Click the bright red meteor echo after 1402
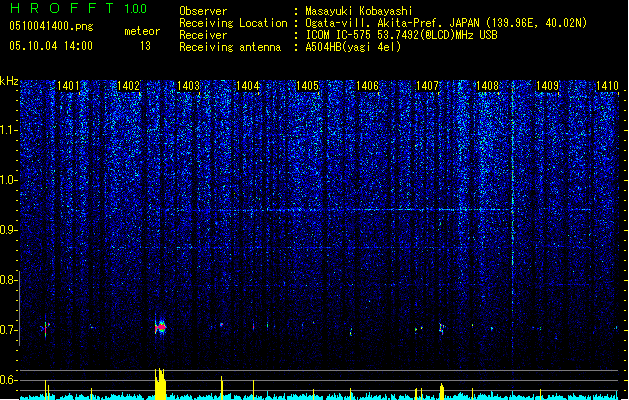The height and width of the screenshot is (400, 629). 161,327
